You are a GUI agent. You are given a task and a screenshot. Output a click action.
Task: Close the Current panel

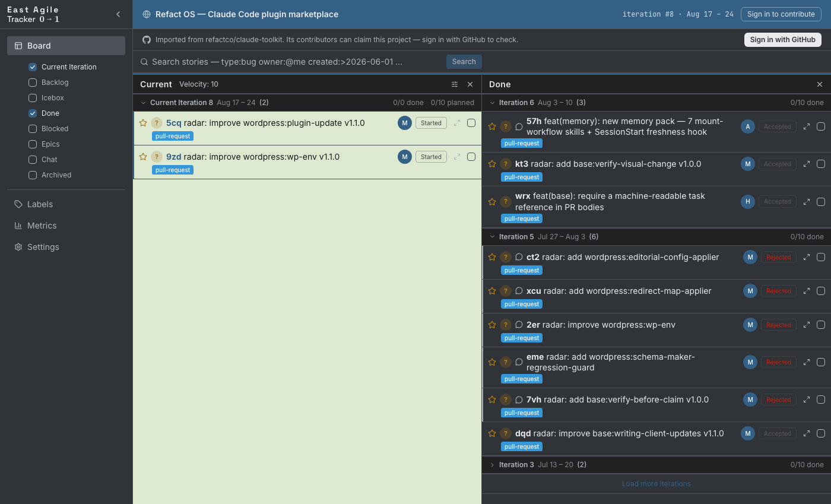click(x=470, y=84)
